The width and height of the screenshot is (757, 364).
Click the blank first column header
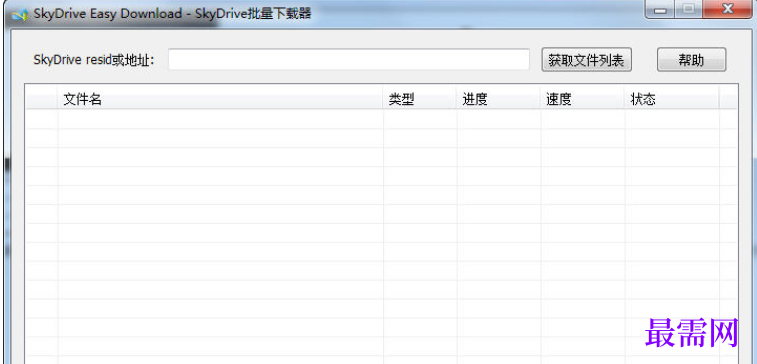[42, 99]
